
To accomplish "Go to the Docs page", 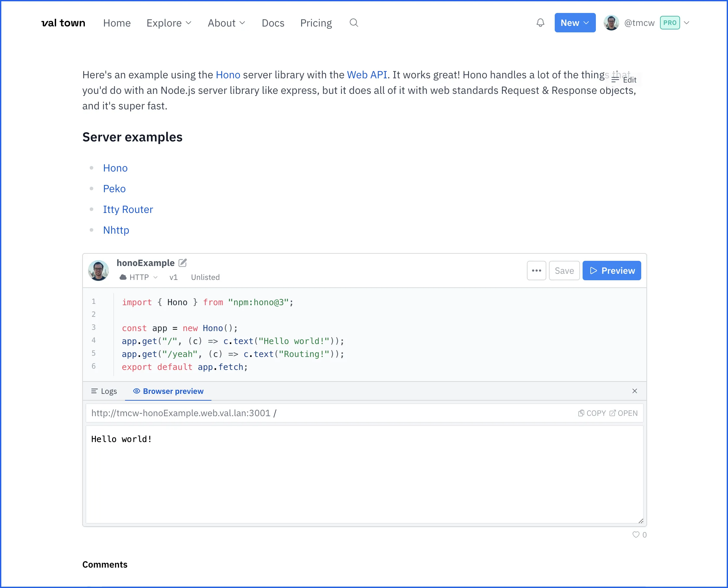I will pyautogui.click(x=273, y=23).
